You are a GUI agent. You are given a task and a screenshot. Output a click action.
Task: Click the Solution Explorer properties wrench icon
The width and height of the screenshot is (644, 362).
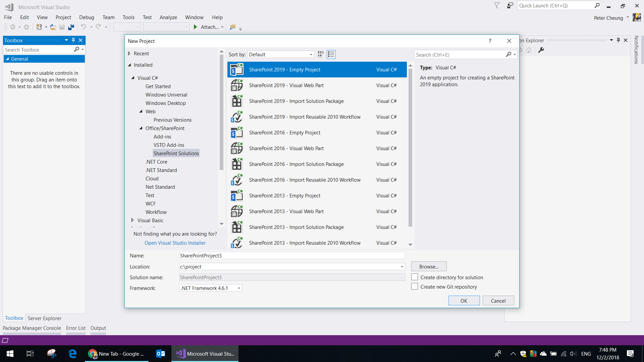click(x=541, y=50)
